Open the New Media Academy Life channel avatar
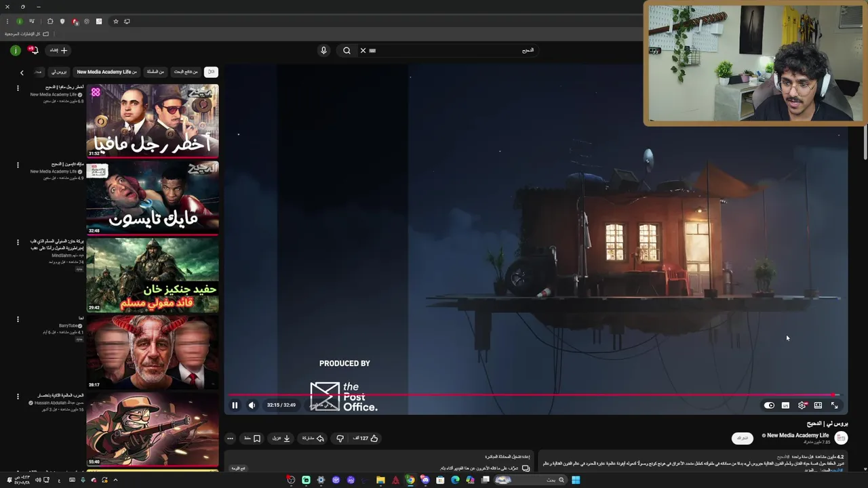The image size is (868, 488). (842, 439)
